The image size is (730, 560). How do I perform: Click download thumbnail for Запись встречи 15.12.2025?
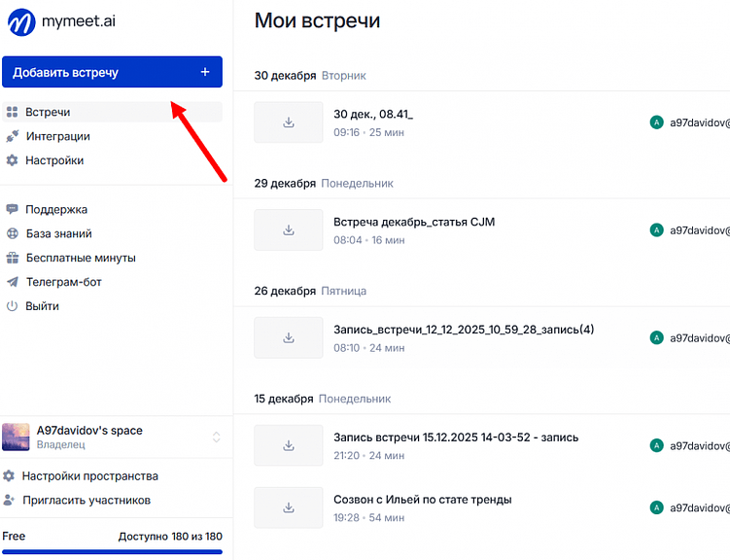(x=288, y=445)
